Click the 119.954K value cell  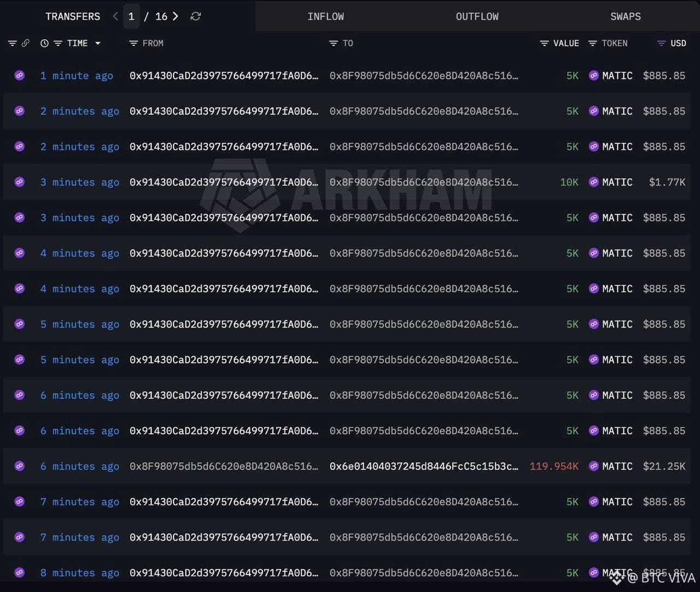click(554, 466)
